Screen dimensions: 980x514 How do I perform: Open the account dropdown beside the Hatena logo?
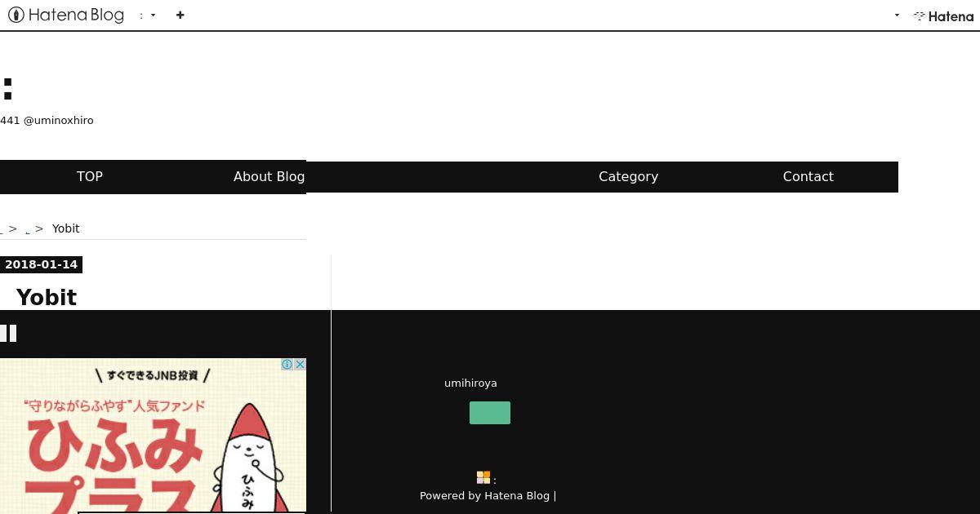pos(897,16)
